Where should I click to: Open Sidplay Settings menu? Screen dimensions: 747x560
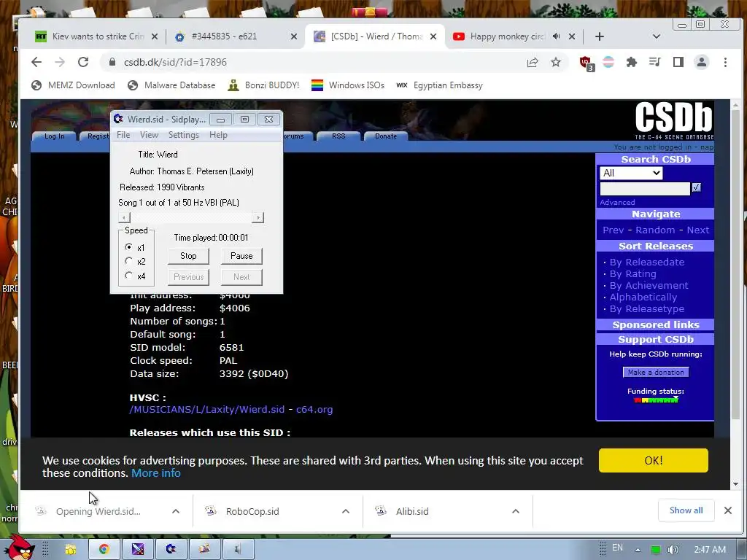coord(183,135)
